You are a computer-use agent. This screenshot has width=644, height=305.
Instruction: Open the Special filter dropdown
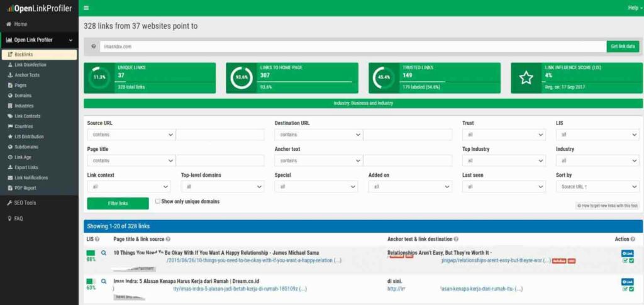tap(316, 187)
